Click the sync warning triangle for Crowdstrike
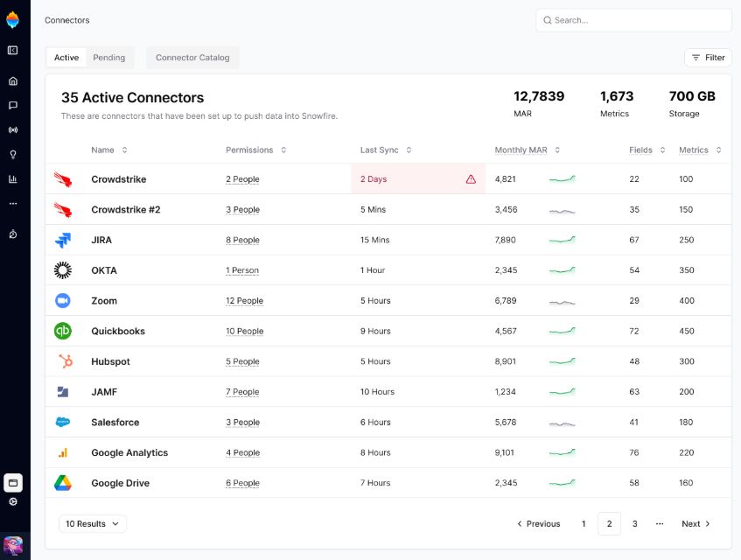Screen dimensions: 741x560 [x=471, y=179]
